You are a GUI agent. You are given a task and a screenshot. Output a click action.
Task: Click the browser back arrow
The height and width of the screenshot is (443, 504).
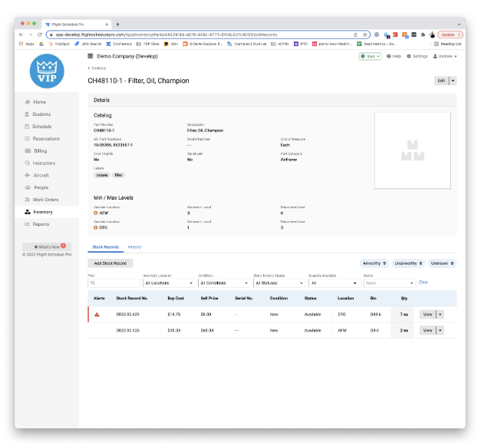point(21,35)
